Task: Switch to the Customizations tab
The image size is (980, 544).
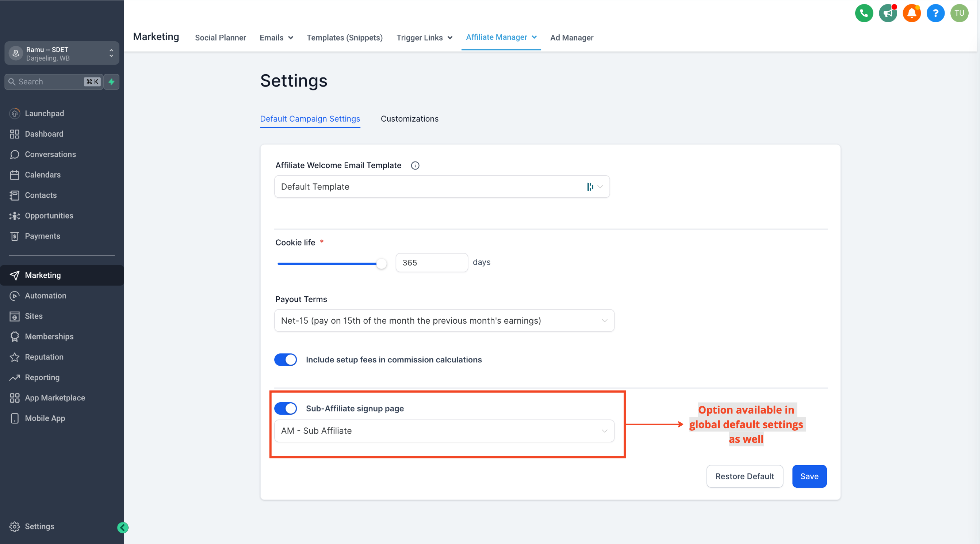Action: [409, 119]
